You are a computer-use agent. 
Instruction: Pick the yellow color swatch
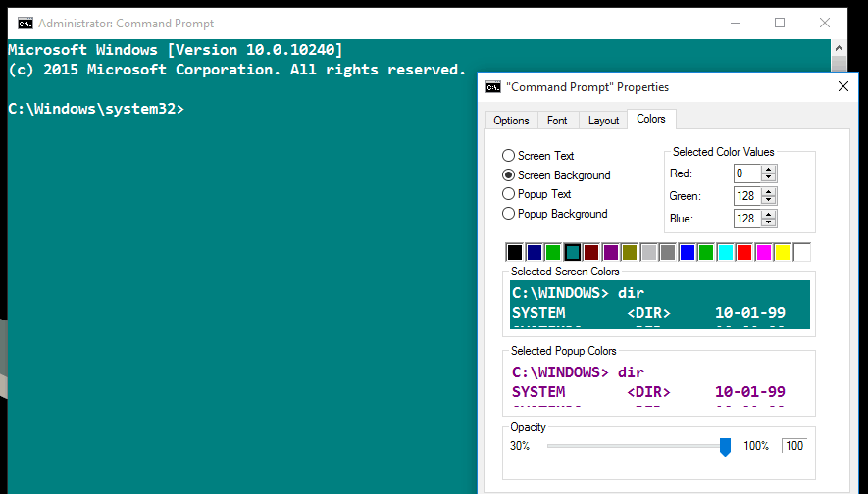[783, 252]
